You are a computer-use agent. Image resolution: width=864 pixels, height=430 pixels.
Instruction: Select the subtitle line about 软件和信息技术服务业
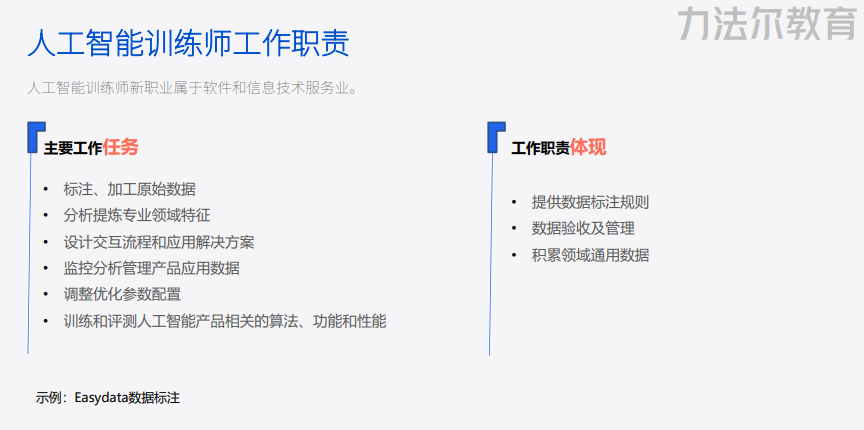point(192,88)
